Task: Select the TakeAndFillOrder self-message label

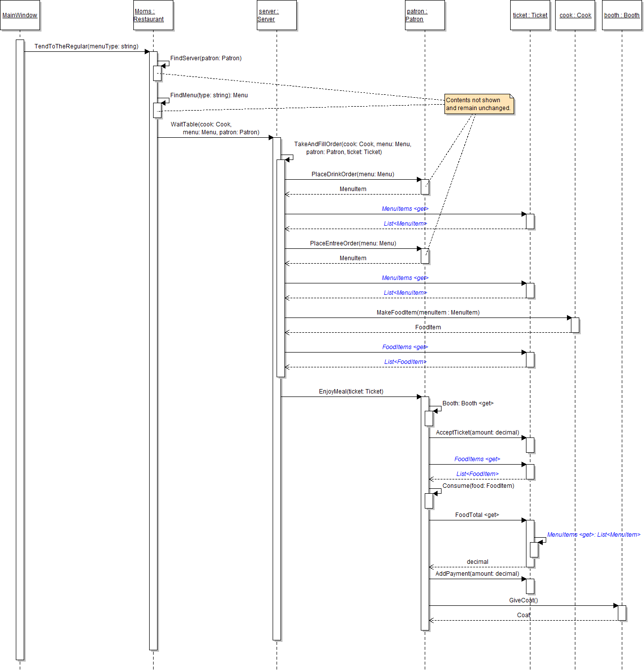Action: (352, 148)
